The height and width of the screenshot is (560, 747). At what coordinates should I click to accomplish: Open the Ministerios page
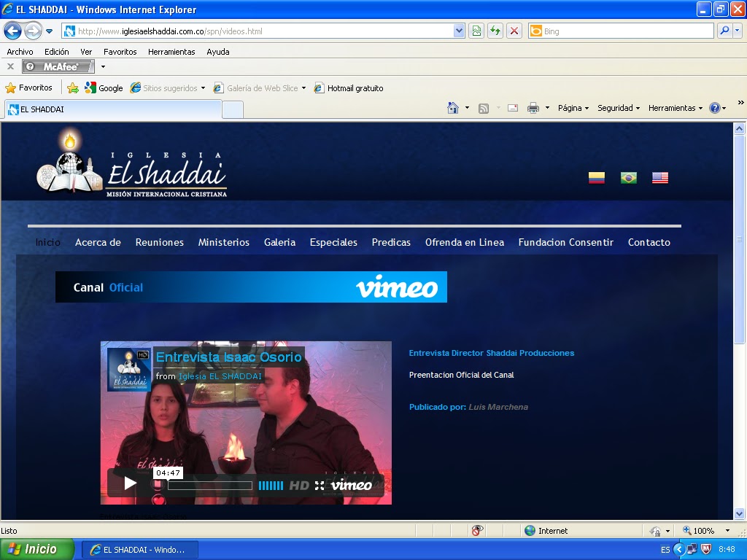(x=223, y=242)
